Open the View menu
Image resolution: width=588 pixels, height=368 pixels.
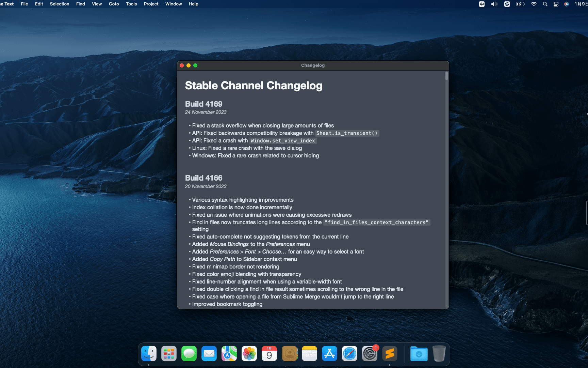tap(97, 4)
